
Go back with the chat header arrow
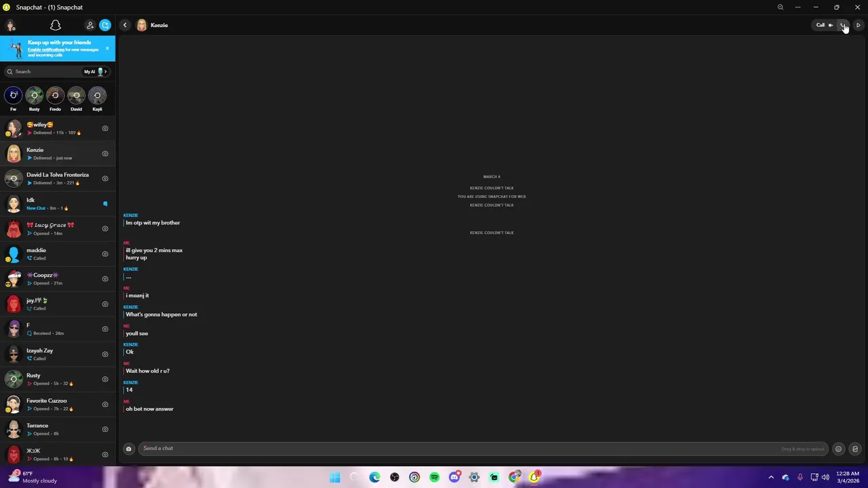click(x=125, y=25)
